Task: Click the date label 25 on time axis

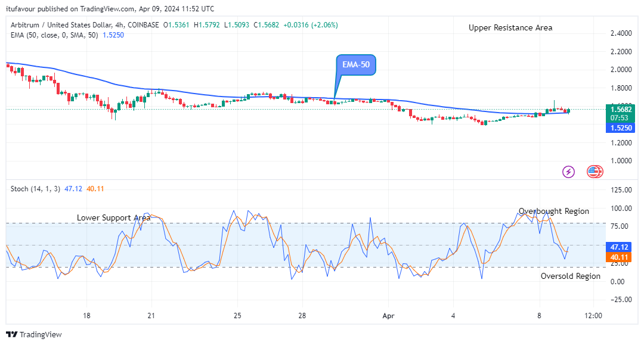Action: pyautogui.click(x=237, y=315)
